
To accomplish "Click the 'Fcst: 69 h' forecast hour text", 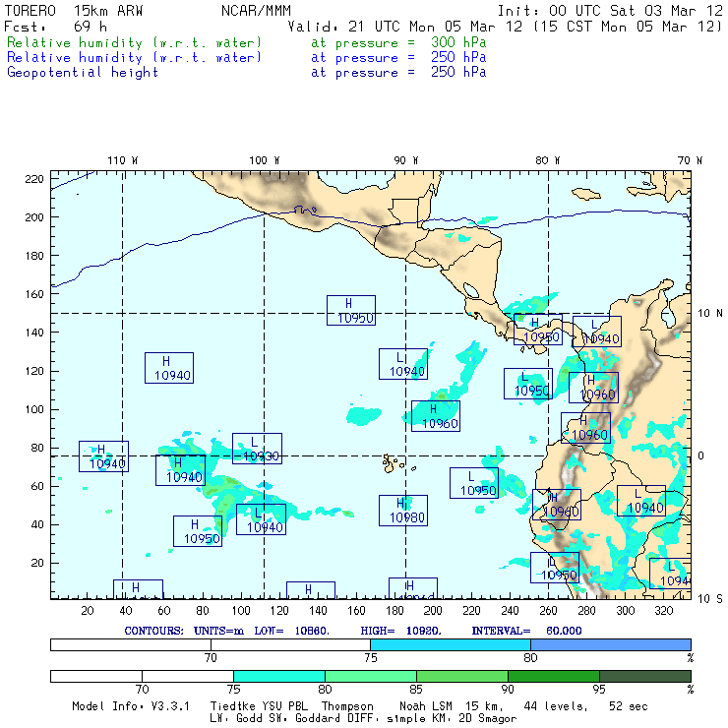I will coord(55,27).
